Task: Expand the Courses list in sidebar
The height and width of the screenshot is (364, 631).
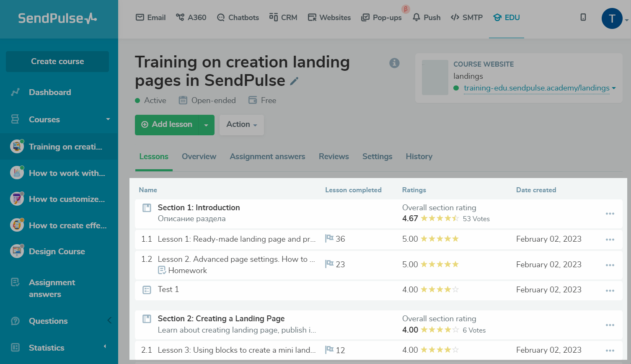Action: click(x=108, y=119)
